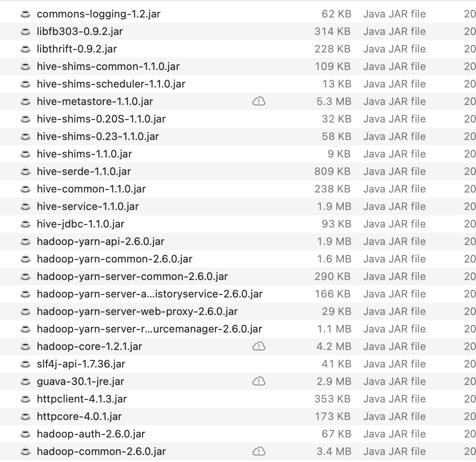Download hadoop-core-1.2.1.jar via its cloud icon

point(259,346)
